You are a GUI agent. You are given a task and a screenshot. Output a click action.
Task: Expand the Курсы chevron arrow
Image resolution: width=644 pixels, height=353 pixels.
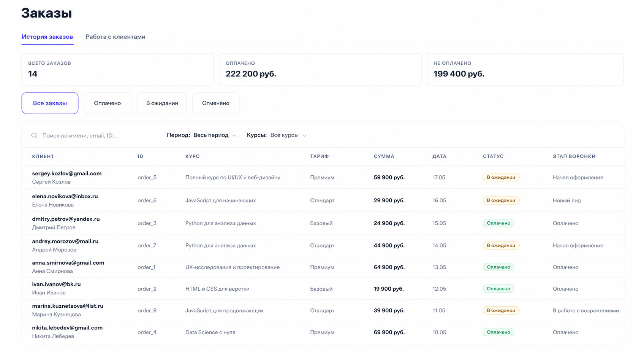[x=304, y=135]
